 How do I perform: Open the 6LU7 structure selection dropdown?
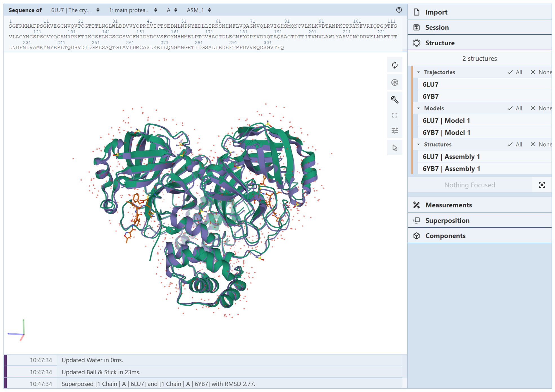tap(75, 10)
